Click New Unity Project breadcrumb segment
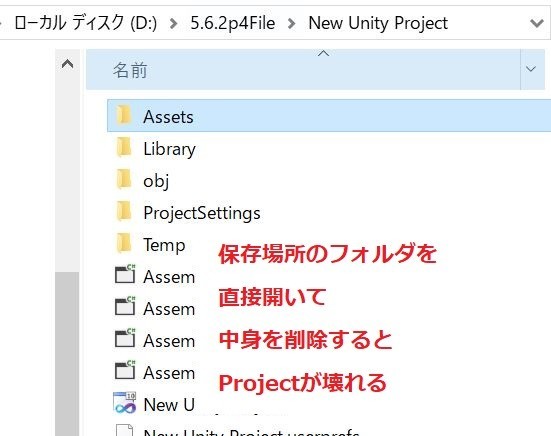Image resolution: width=551 pixels, height=436 pixels. click(378, 23)
